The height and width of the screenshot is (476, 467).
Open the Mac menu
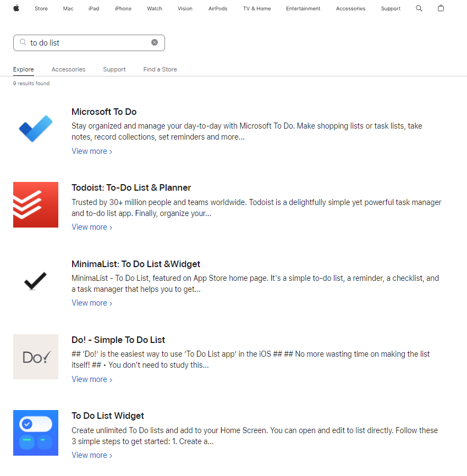[x=68, y=8]
